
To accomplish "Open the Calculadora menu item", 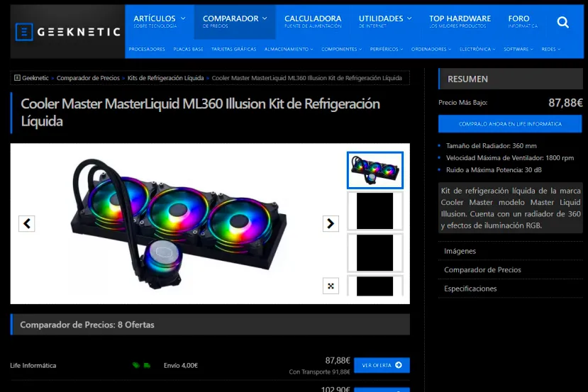I will pos(313,21).
